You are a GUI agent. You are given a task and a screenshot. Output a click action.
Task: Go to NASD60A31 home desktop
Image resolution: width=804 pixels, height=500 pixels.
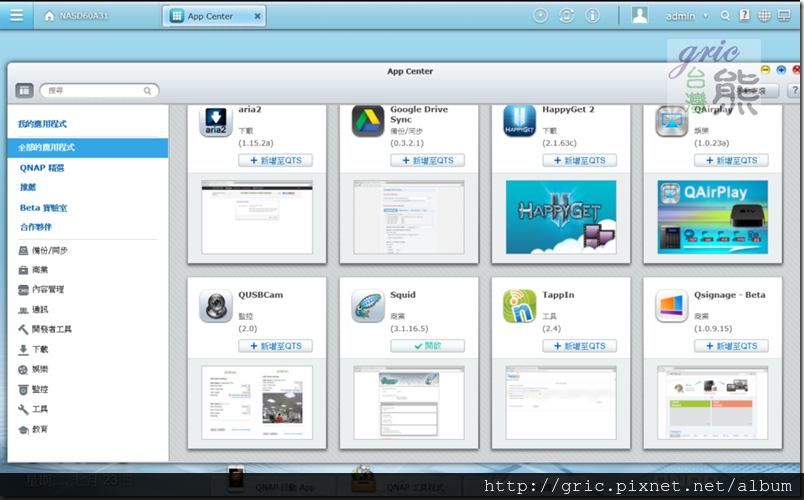point(76,16)
